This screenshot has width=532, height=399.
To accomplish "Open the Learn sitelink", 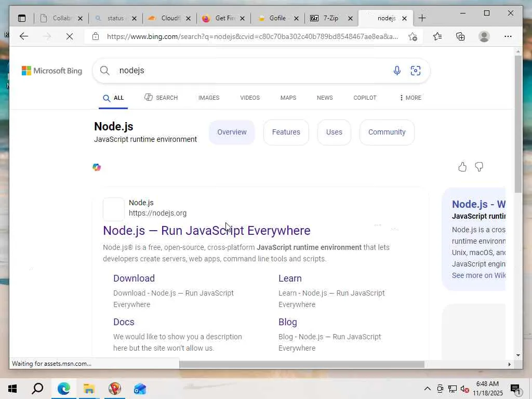I will (290, 278).
